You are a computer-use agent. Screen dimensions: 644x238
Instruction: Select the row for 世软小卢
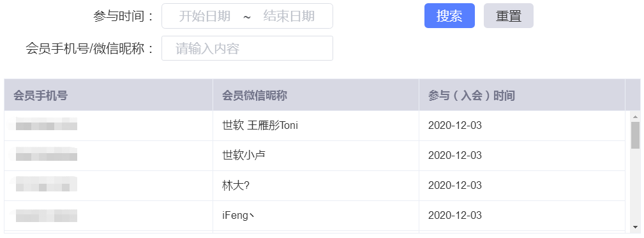[315, 156]
